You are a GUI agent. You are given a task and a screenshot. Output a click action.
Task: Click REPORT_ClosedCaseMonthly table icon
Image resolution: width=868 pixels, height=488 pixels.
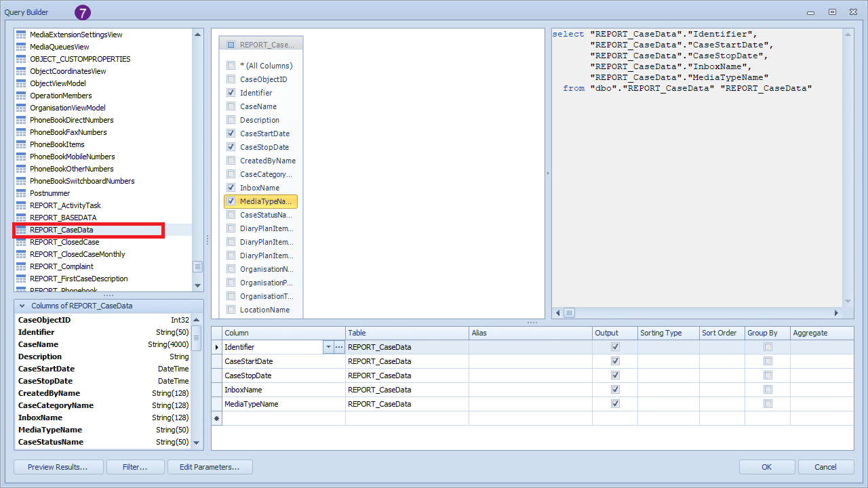21,254
